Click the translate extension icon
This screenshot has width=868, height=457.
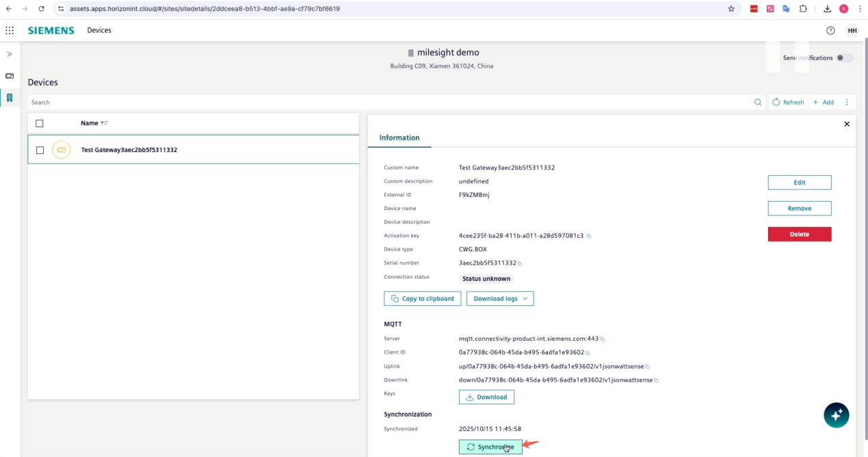pyautogui.click(x=787, y=9)
